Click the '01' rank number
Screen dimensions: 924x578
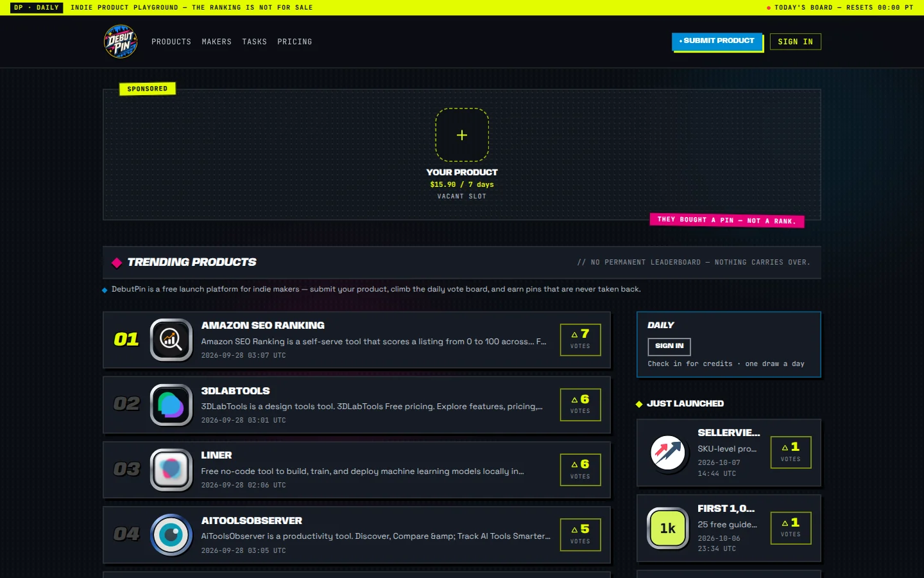[126, 339]
